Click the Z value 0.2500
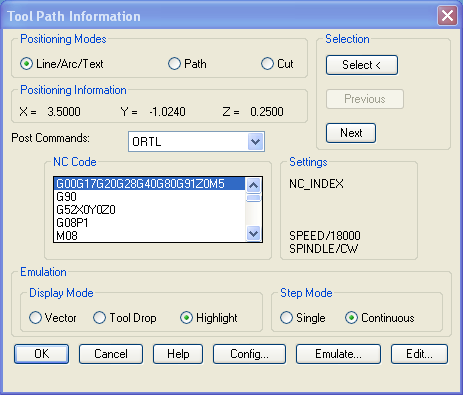Image resolution: width=463 pixels, height=395 pixels. [x=267, y=112]
